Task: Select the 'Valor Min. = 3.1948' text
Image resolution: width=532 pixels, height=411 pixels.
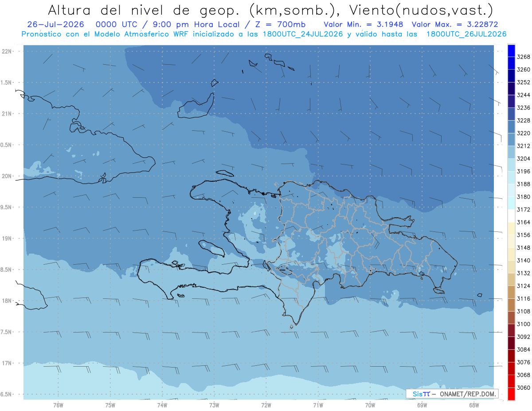Action: (363, 24)
